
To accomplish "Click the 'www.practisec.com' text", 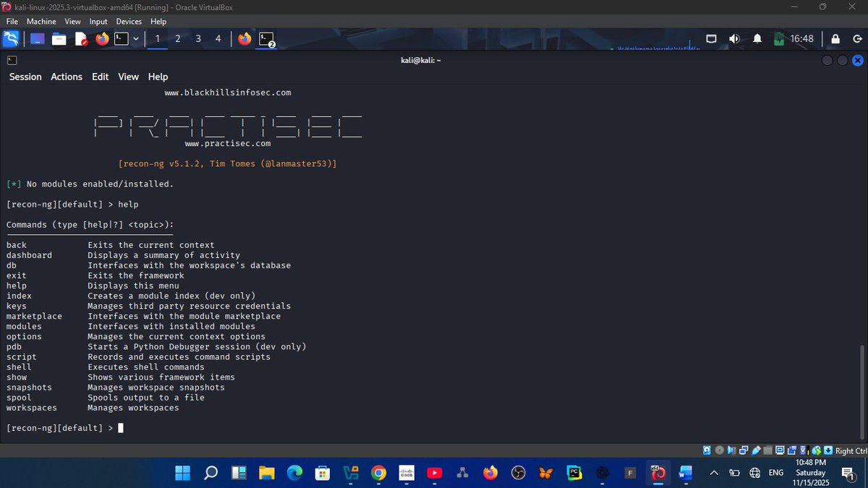I will click(x=227, y=143).
